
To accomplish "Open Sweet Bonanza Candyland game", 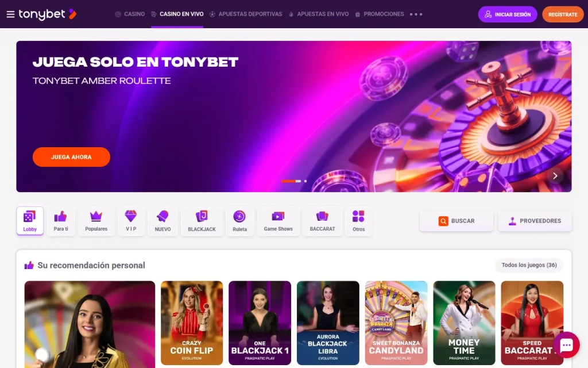I will (x=396, y=323).
